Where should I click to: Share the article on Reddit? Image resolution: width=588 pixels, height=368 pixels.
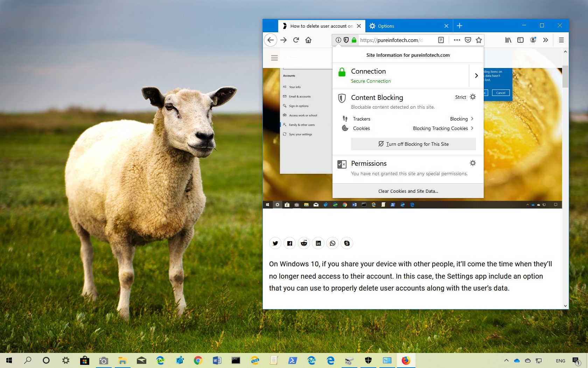304,243
